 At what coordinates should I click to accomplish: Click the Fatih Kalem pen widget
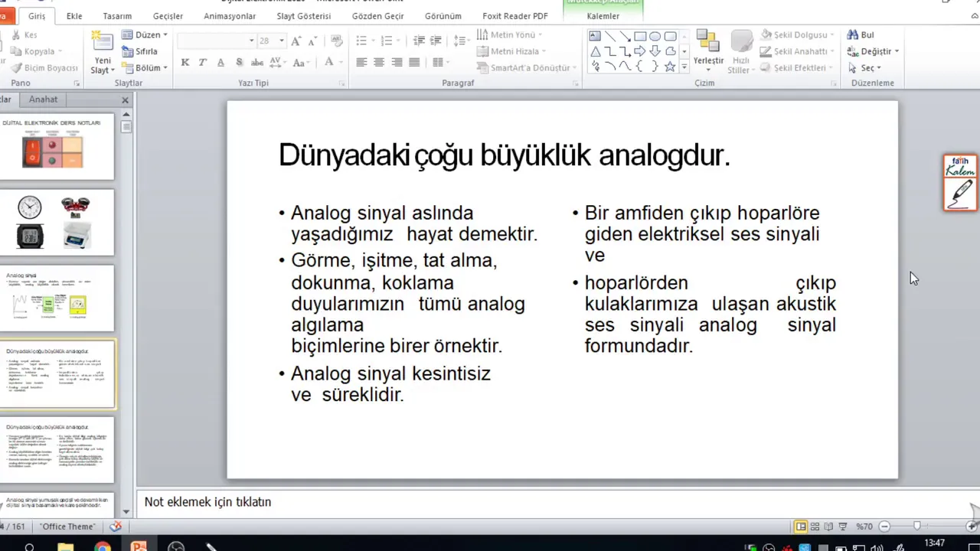960,183
